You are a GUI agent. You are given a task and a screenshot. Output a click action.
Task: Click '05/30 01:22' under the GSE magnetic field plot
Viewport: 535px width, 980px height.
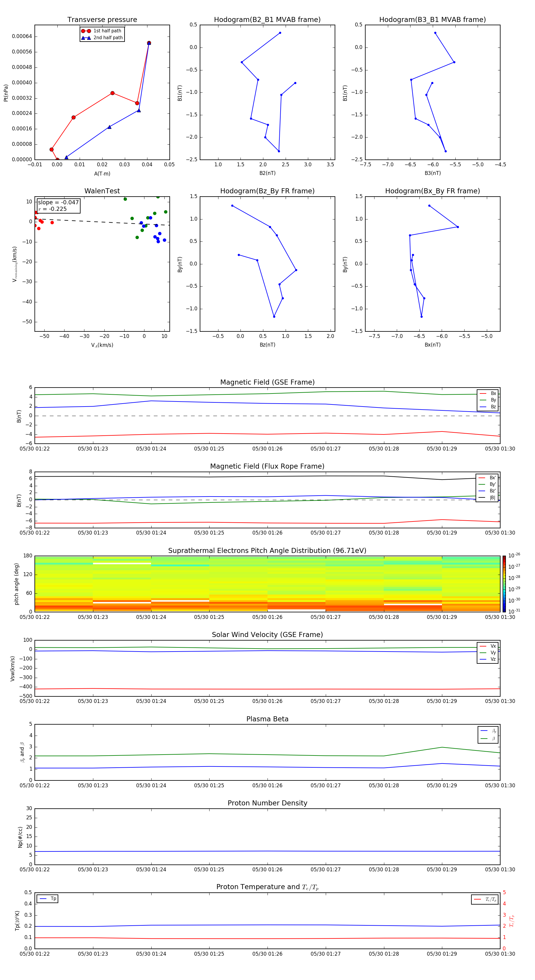pos(35,449)
